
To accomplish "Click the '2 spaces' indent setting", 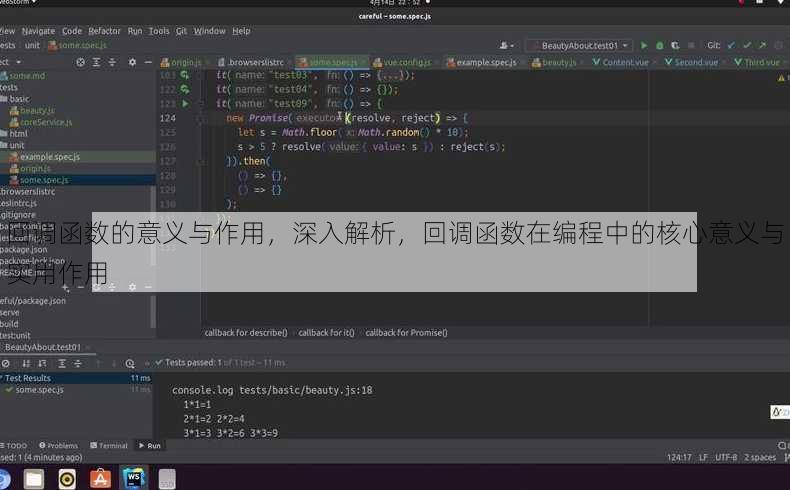I will point(760,458).
